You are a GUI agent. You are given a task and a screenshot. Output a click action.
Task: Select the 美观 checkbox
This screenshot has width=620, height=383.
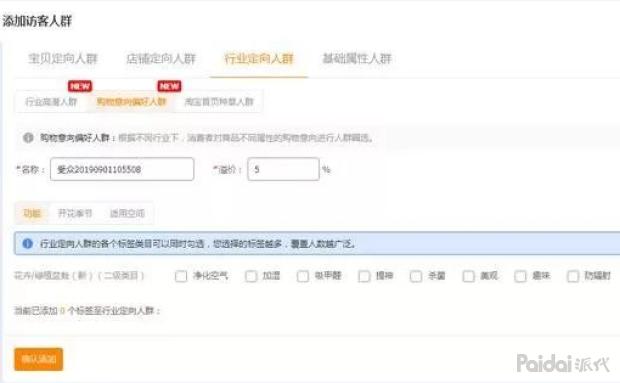(469, 276)
